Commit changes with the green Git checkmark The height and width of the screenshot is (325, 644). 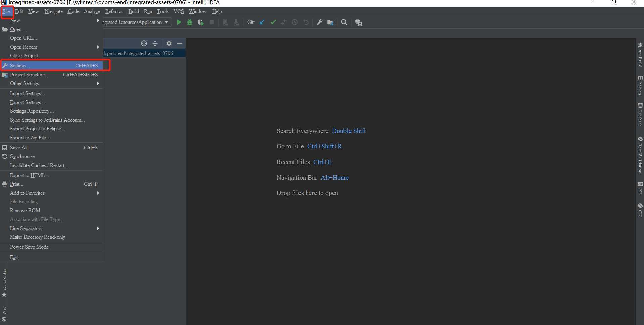tap(273, 22)
